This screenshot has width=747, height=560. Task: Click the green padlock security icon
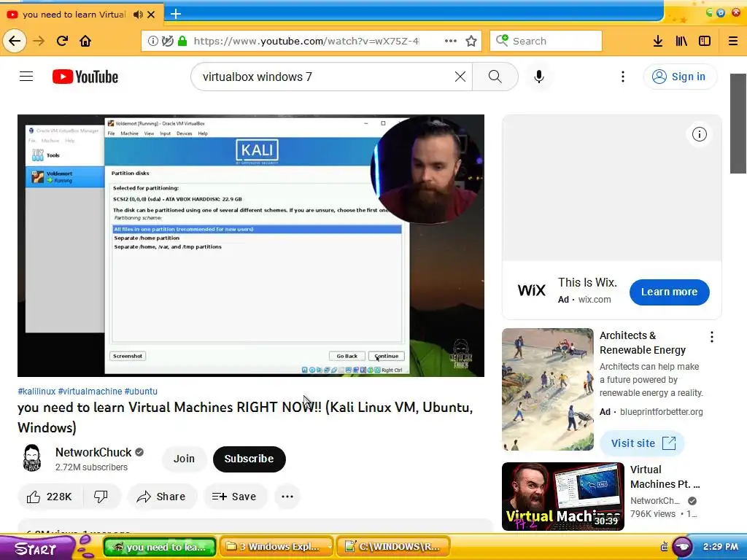182,41
